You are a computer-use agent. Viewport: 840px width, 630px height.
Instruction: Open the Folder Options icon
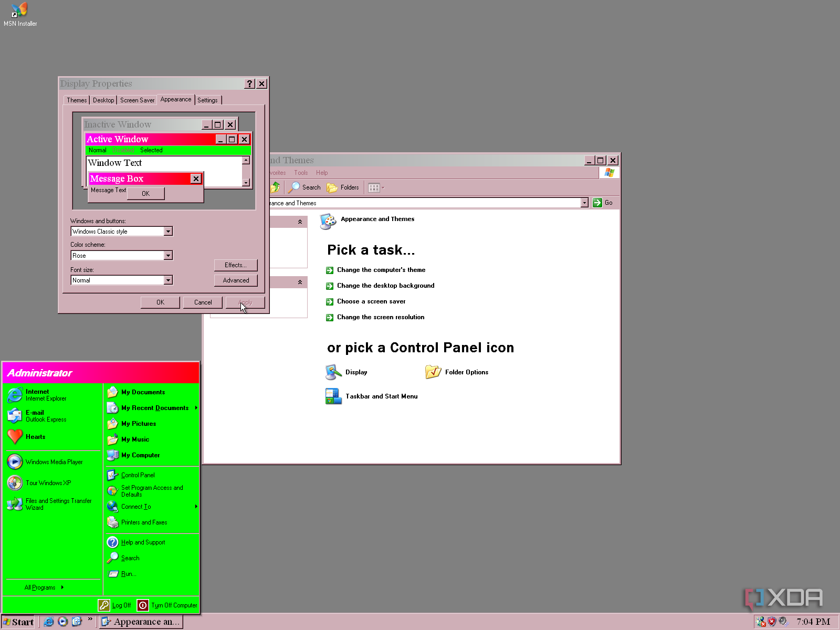click(x=433, y=372)
